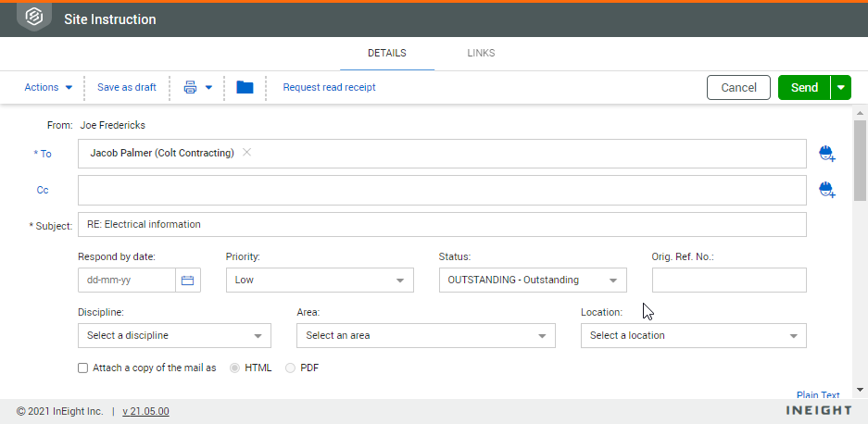Enable Attach a copy of the mail checkbox

(x=83, y=368)
